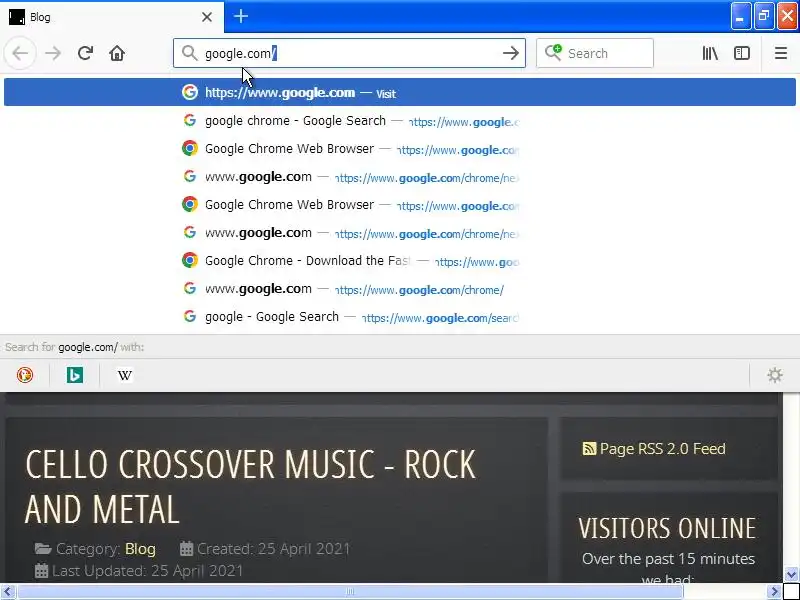Open a new tab with plus button
Viewport: 800px width, 600px height.
[241, 16]
